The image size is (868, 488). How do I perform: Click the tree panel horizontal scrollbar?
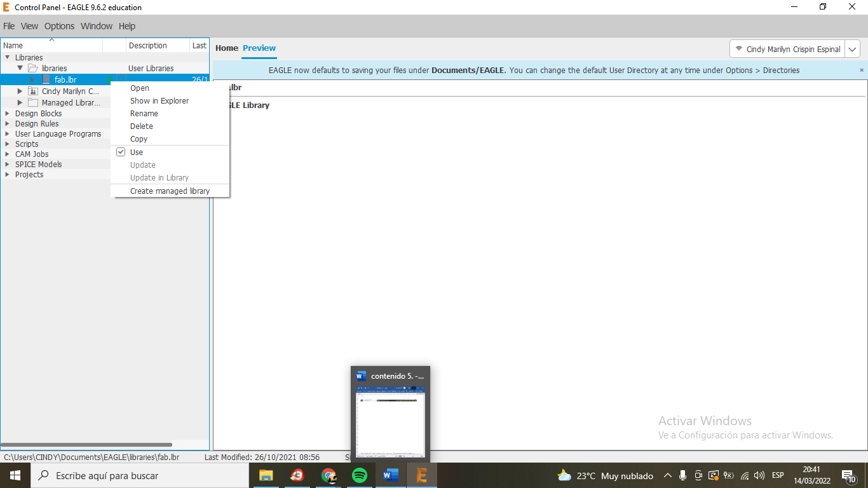[86, 445]
